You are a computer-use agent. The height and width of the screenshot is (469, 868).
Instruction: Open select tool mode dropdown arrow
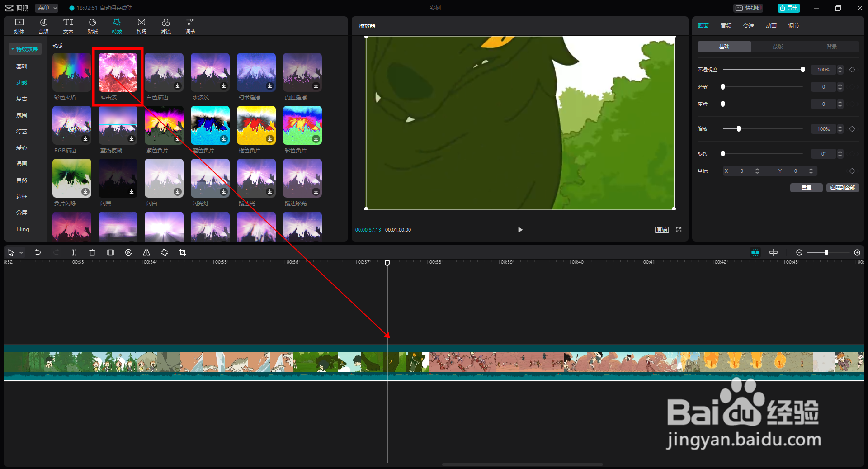[x=21, y=253]
